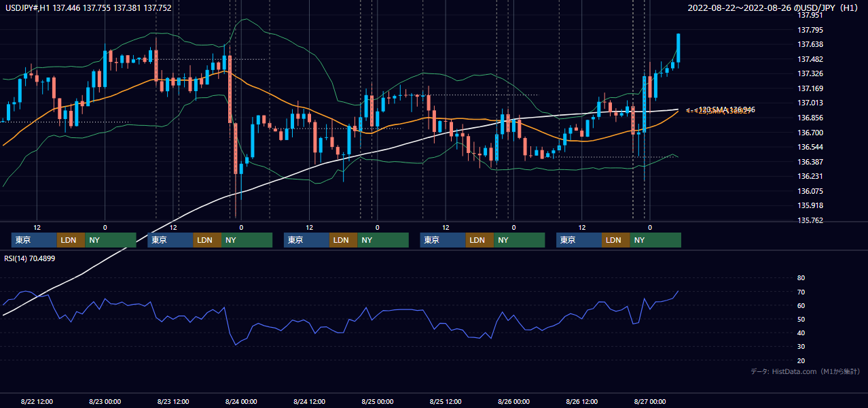Click the HistData.com data source credit
This screenshot has height=408, width=868.
pyautogui.click(x=806, y=371)
